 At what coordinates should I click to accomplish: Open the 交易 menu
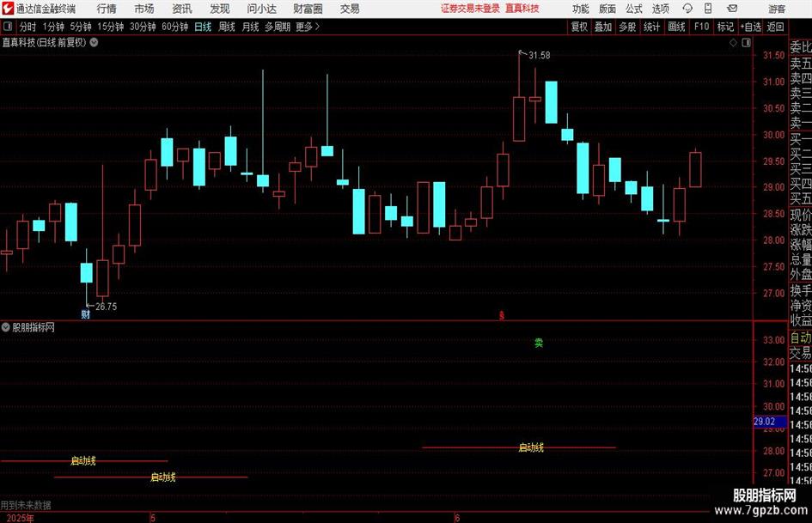pyautogui.click(x=350, y=9)
